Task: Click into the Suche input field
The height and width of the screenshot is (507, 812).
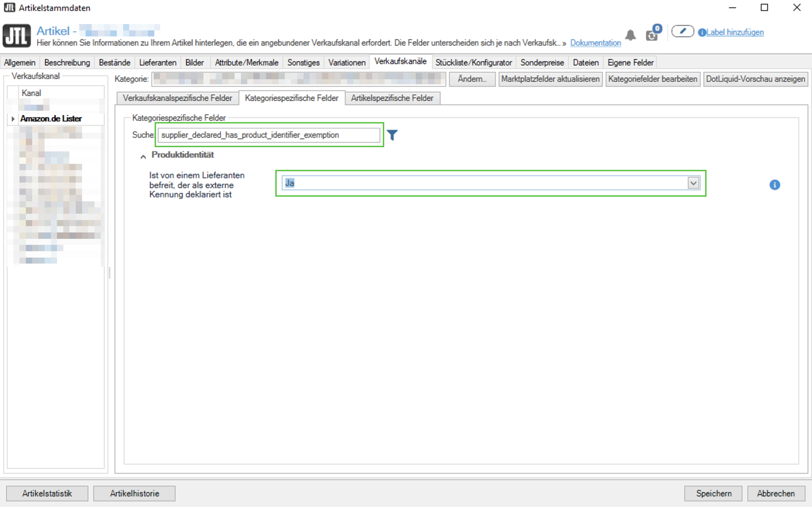Action: coord(269,135)
